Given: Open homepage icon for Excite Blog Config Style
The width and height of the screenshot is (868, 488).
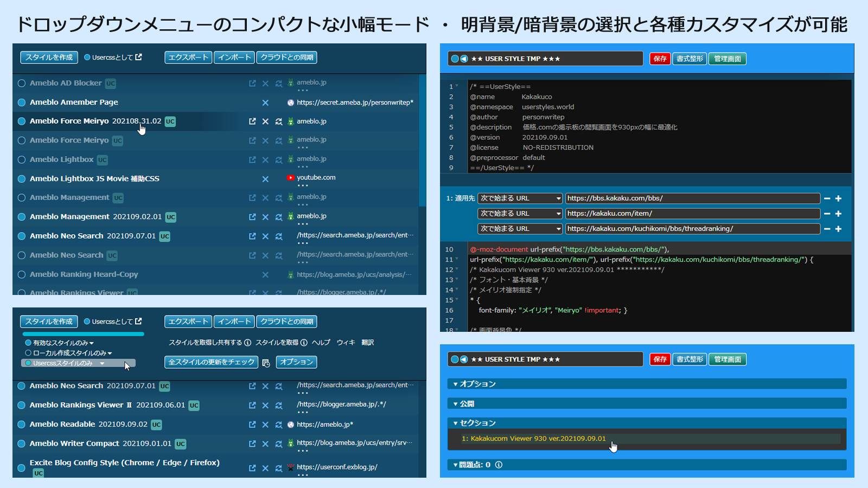Looking at the screenshot, I should 252,468.
